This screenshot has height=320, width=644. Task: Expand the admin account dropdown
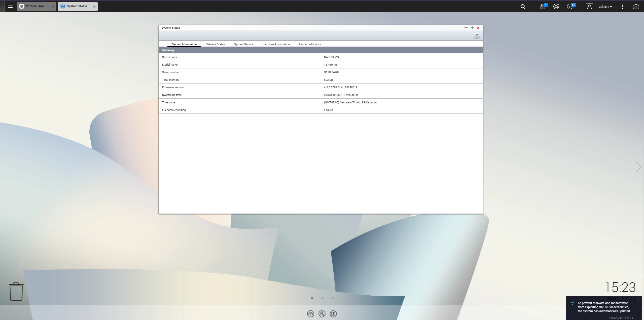[x=605, y=7]
